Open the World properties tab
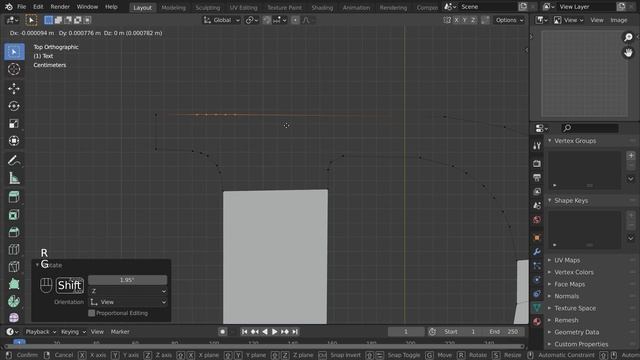The width and height of the screenshot is (640, 360). click(x=537, y=220)
